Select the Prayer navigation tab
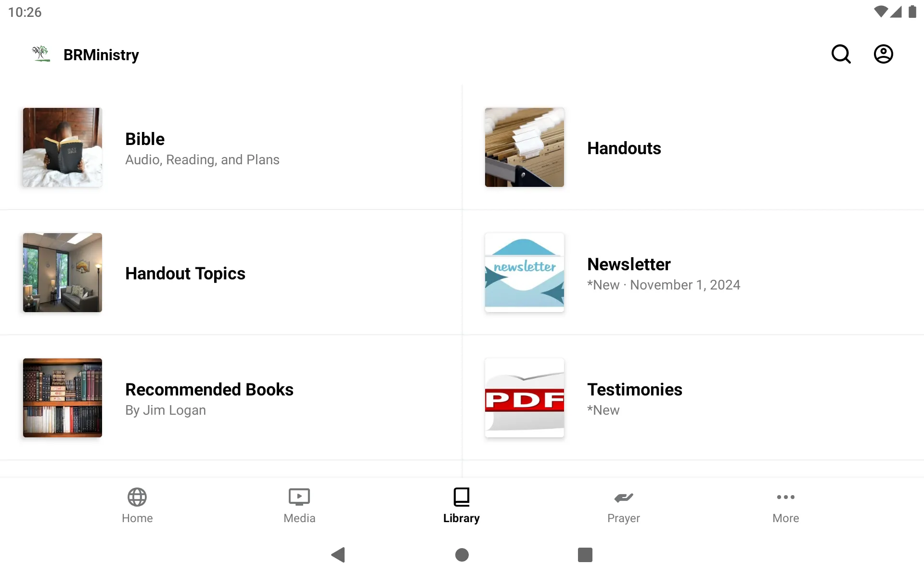The image size is (924, 578). (x=624, y=505)
